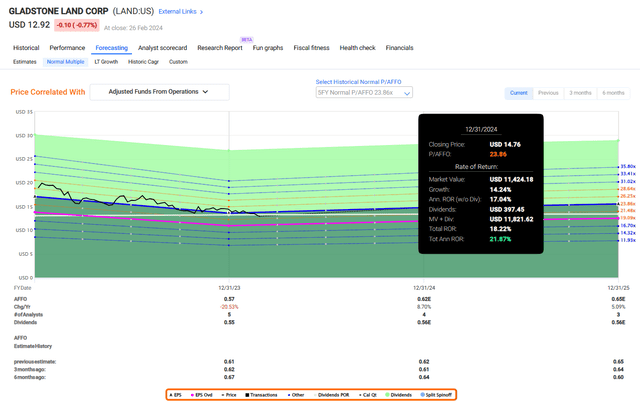Image resolution: width=640 pixels, height=410 pixels.
Task: Click the 11.93x multiple label
Action: (x=628, y=240)
